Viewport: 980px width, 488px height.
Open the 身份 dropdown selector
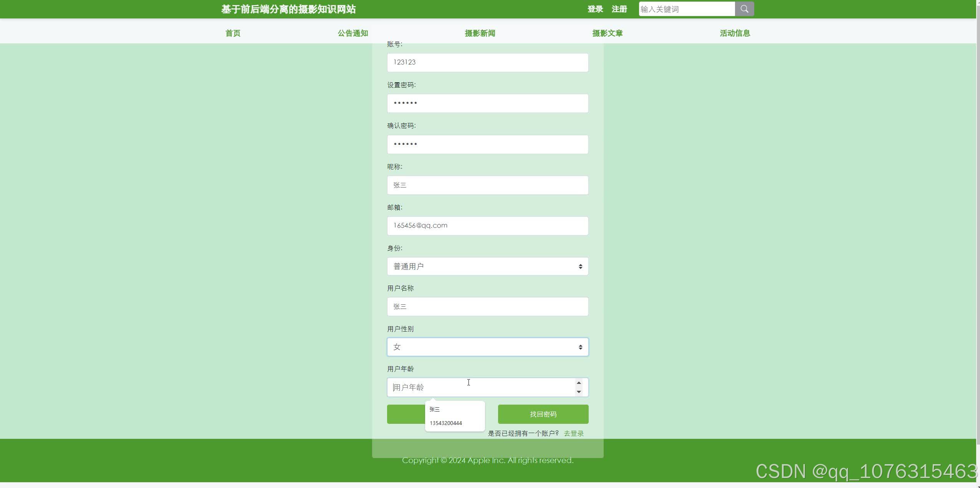(487, 266)
